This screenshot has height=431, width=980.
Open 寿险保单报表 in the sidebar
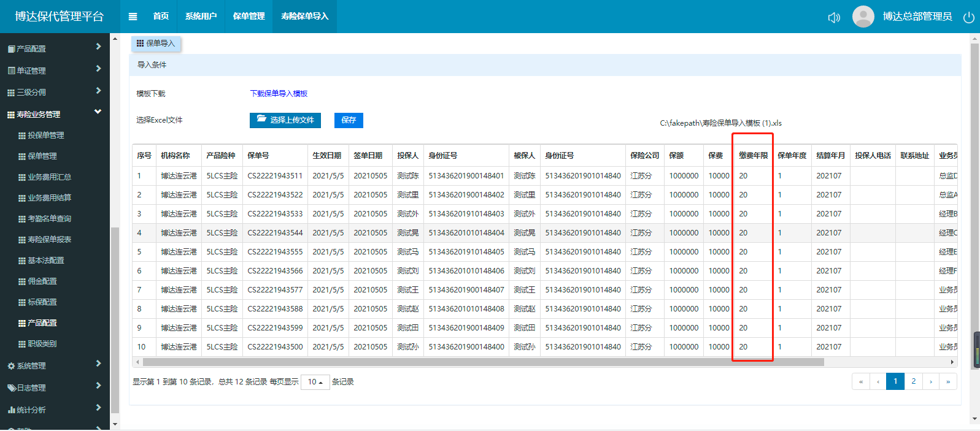click(49, 240)
